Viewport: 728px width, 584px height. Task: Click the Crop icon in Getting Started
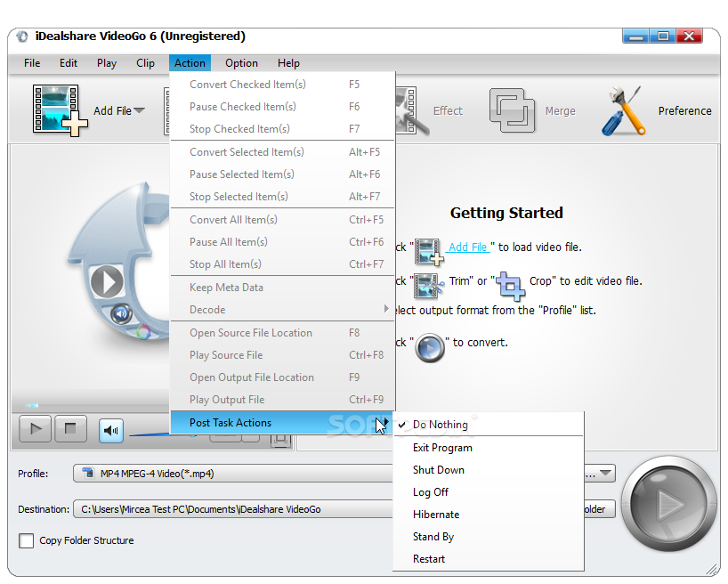[x=510, y=285]
